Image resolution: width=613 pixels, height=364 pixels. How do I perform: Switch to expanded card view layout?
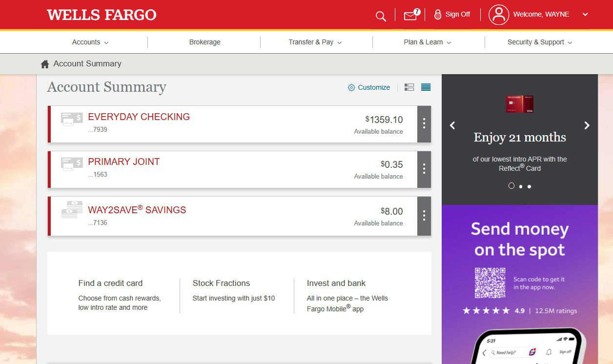(409, 87)
